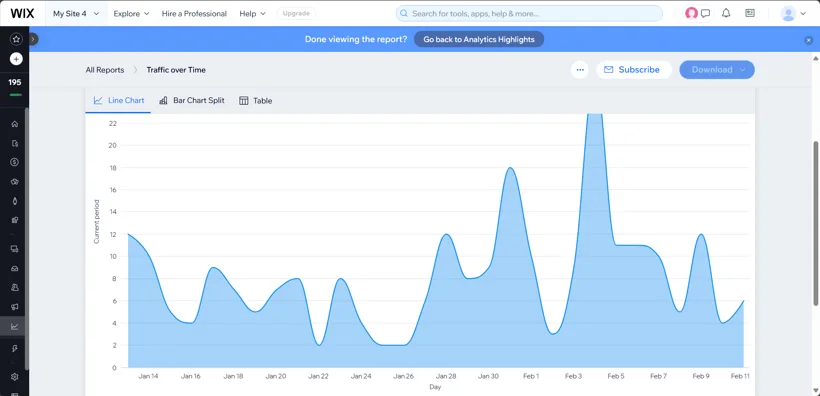Click the Feb 1 axis label
This screenshot has height=396, width=820.
(531, 376)
